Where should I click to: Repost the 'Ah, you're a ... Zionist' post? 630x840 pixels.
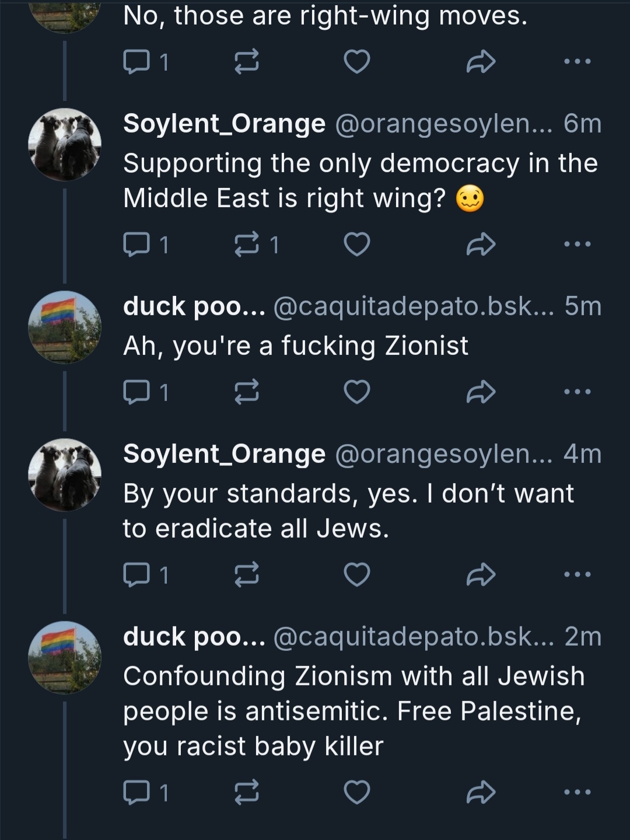pos(246,392)
